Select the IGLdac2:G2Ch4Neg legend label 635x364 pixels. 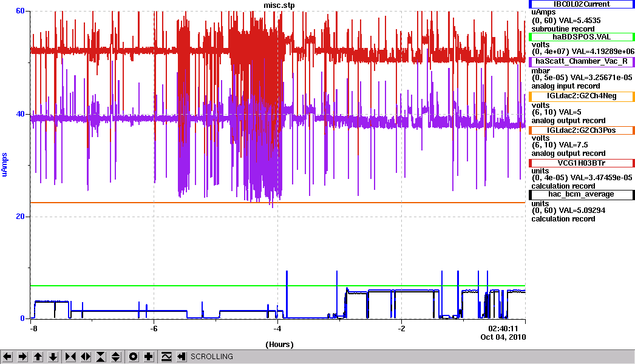coord(582,96)
